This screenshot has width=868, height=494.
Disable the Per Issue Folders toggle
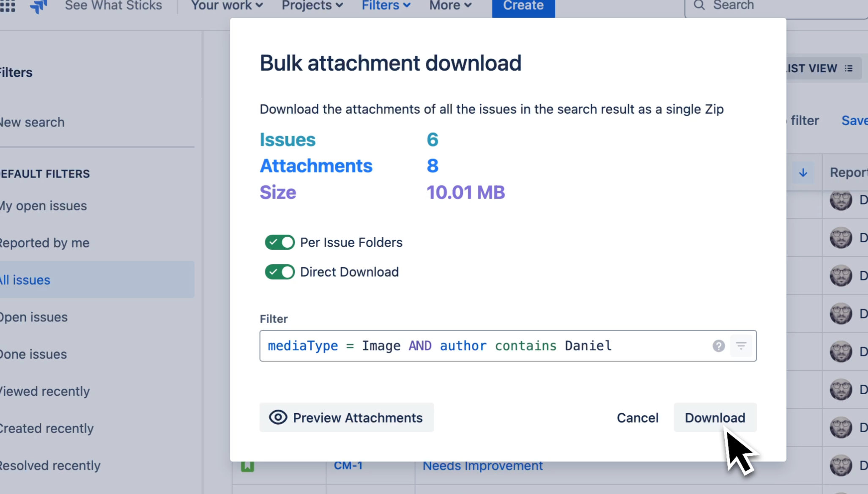coord(279,242)
